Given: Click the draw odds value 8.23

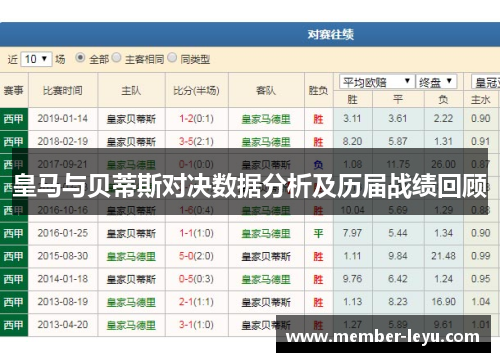Looking at the screenshot, I should tap(398, 302).
